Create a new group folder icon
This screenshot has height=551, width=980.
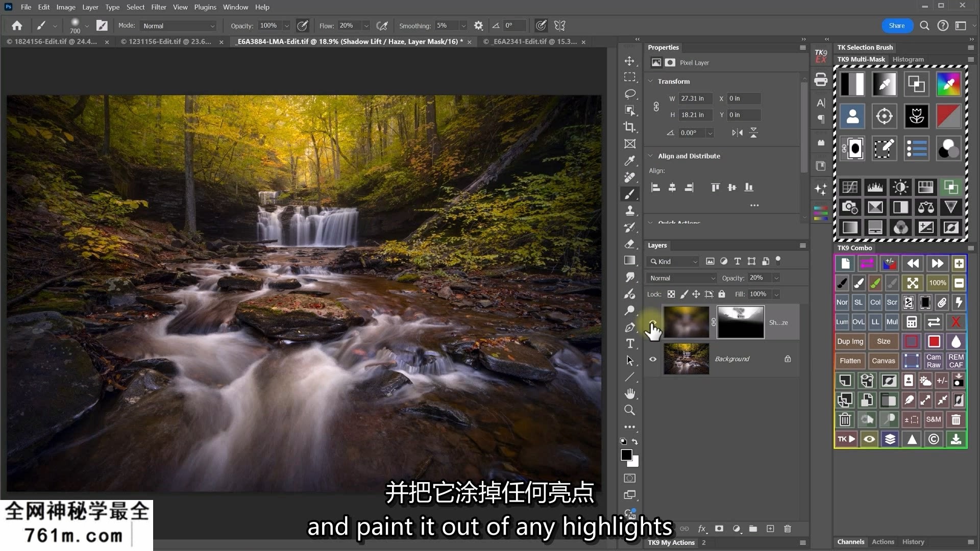[753, 529]
